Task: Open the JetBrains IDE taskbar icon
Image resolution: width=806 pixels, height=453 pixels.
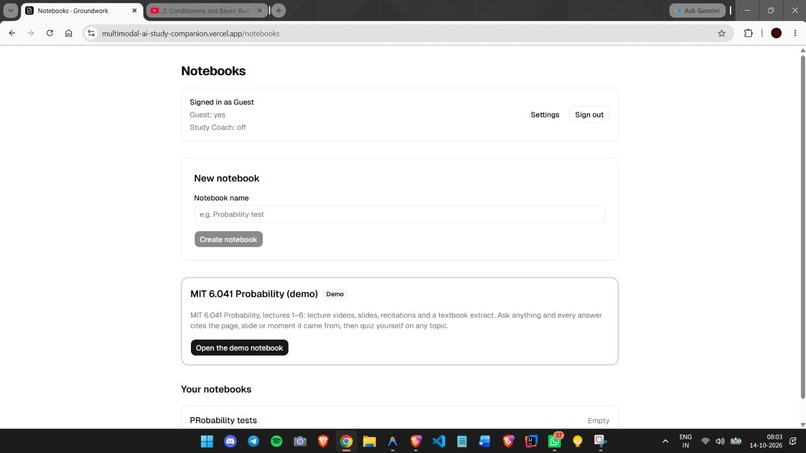Action: (x=532, y=441)
